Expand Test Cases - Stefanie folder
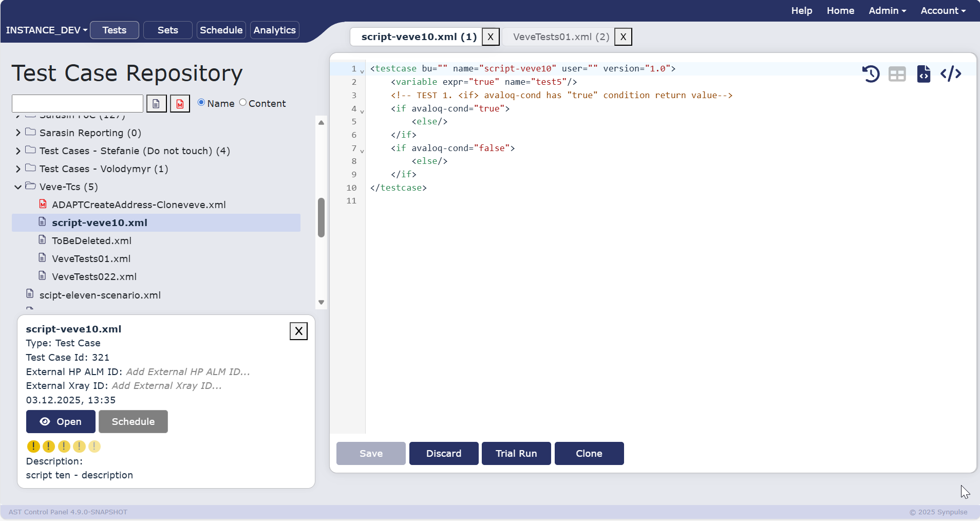 coord(18,151)
